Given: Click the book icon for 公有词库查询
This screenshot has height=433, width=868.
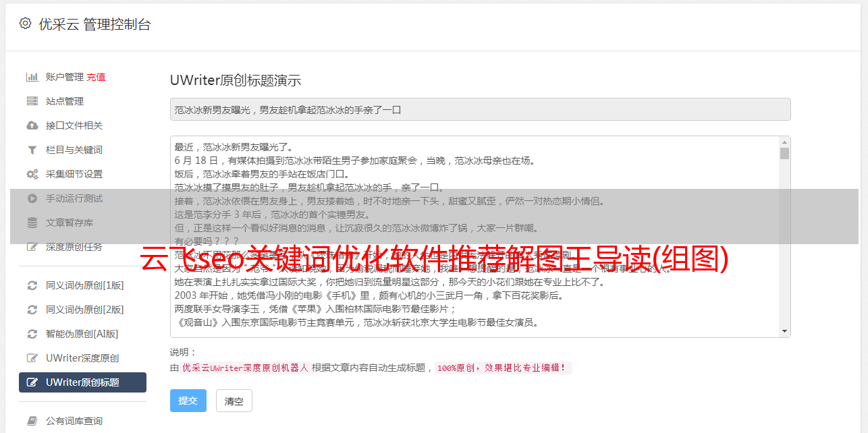Looking at the screenshot, I should click(32, 421).
